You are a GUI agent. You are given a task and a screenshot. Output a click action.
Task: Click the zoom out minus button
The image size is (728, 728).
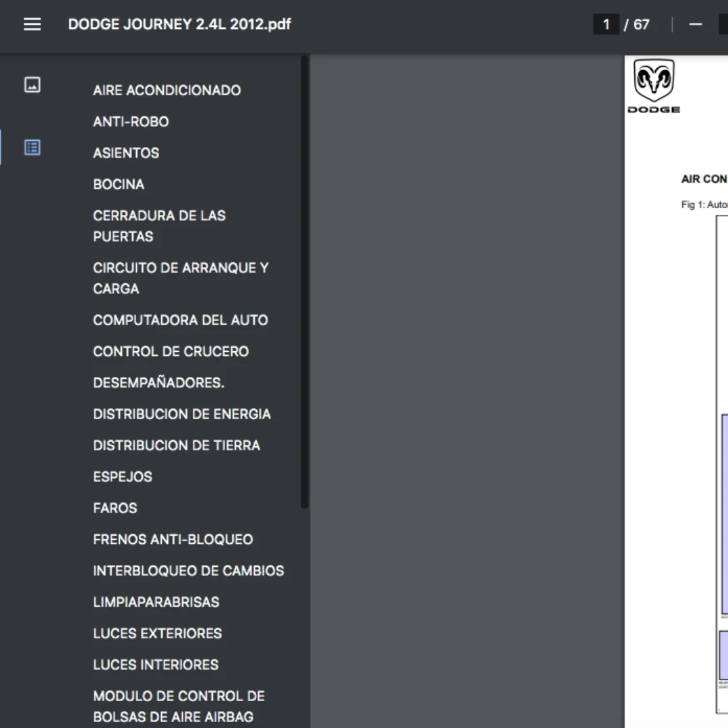tap(695, 24)
